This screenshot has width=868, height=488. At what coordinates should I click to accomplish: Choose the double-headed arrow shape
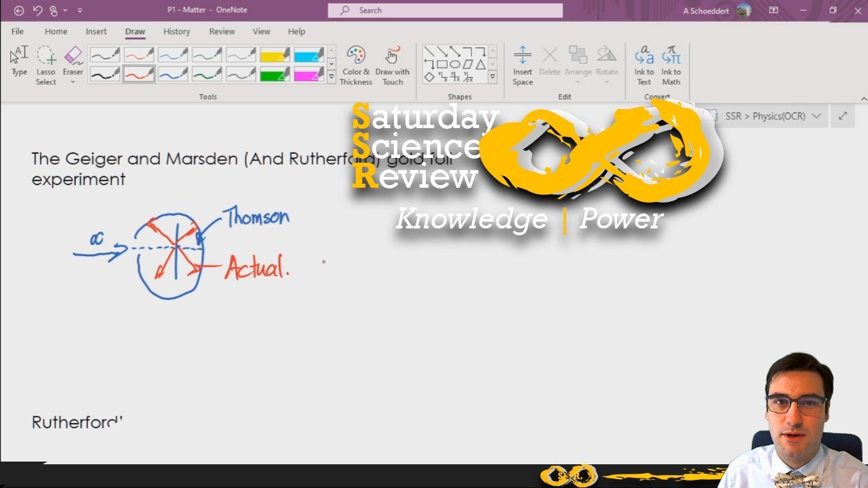coord(455,52)
